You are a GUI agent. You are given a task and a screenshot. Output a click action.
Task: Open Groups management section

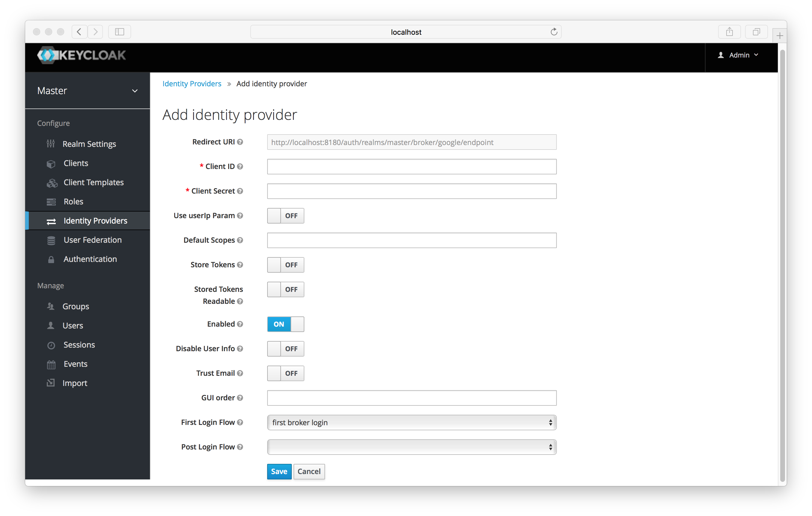point(76,306)
